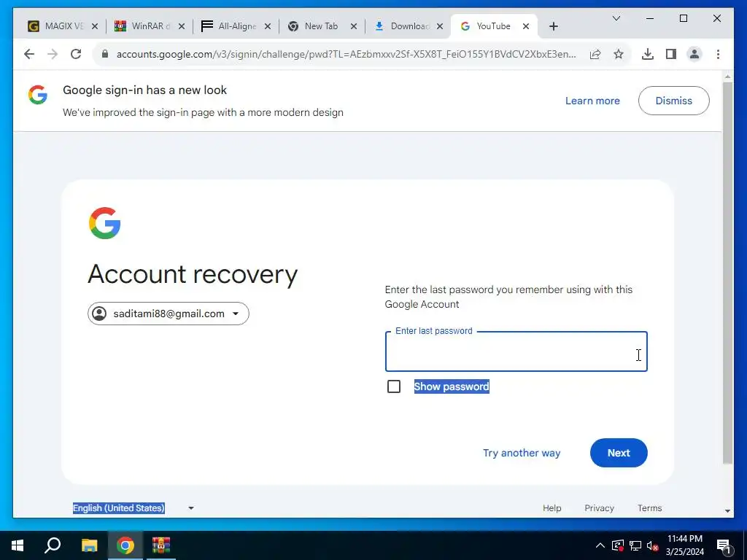Open a new tab with the plus icon
747x560 pixels.
(x=553, y=27)
